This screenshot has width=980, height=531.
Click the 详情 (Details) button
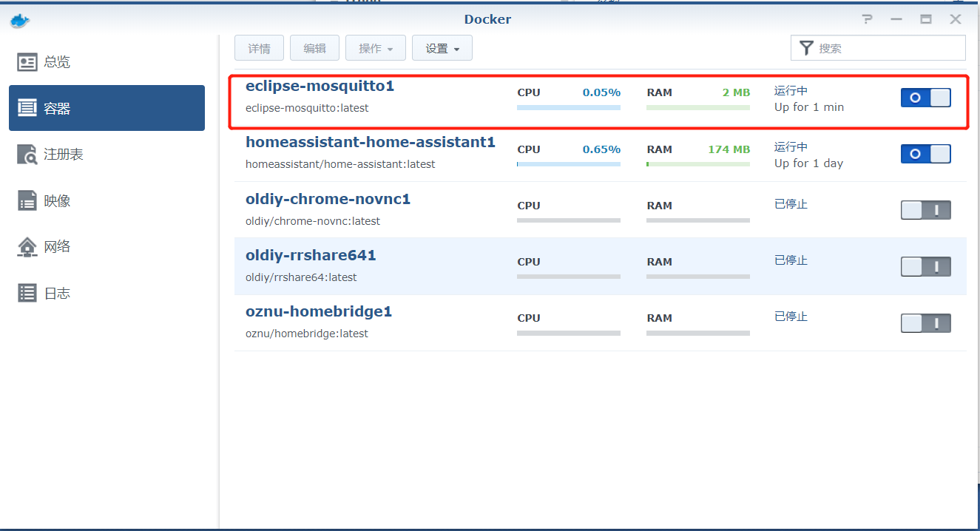[x=259, y=48]
